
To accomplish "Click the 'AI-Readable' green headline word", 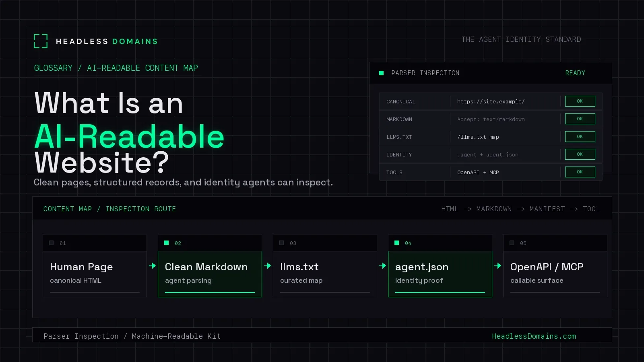I will click(x=129, y=136).
